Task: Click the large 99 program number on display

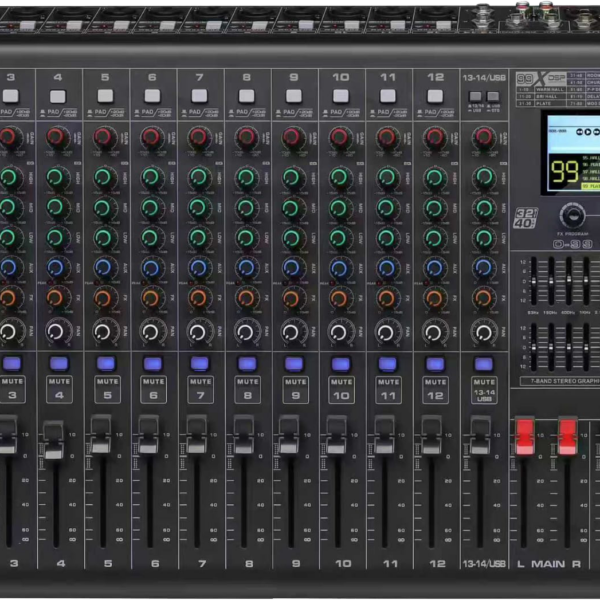Action: tap(564, 171)
